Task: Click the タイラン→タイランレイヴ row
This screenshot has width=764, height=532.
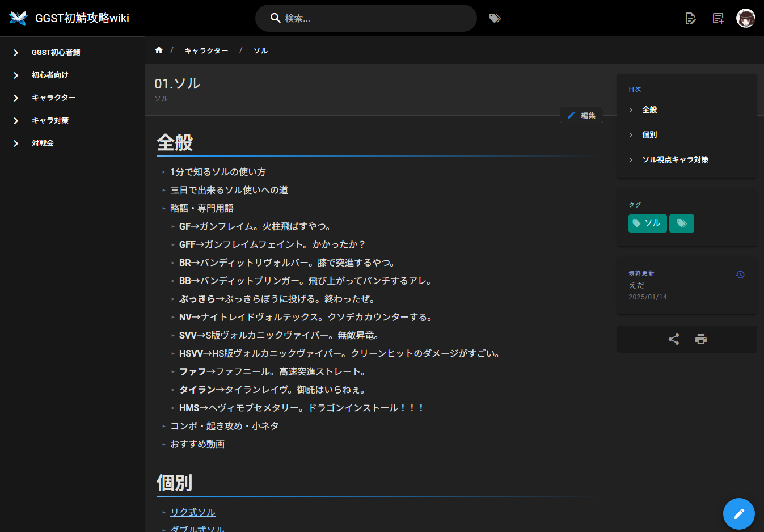Action: coord(273,390)
